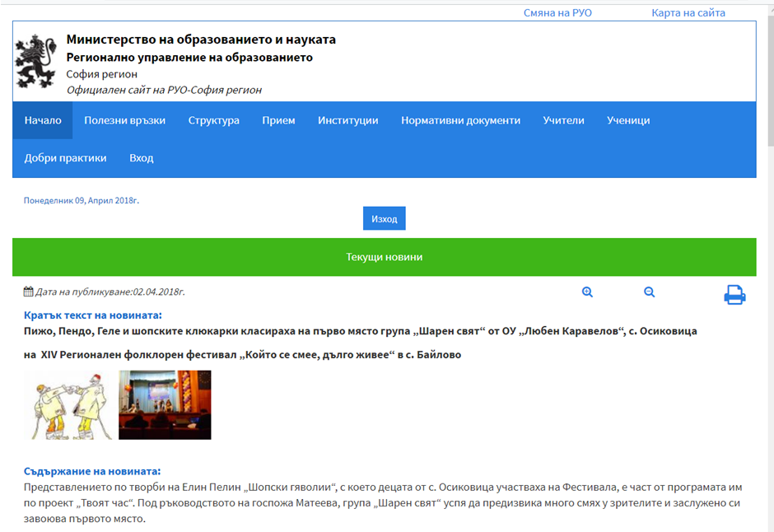This screenshot has height=532, width=774.
Task: Click the calendar icon beside publication date
Action: click(29, 292)
